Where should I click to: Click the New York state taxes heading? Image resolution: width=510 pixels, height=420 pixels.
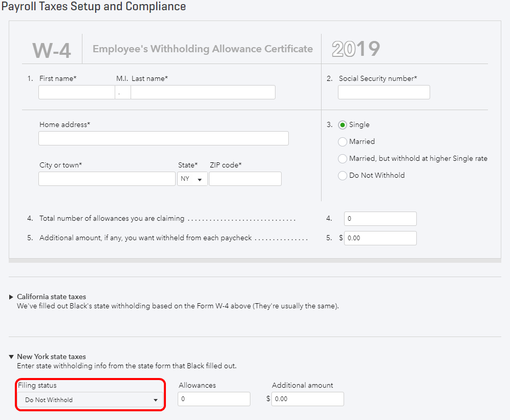[51, 356]
